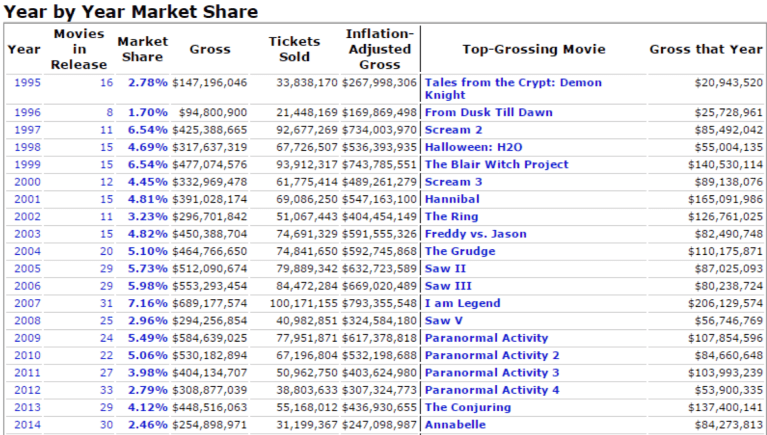This screenshot has width=767, height=435.
Task: Click the Hannibal movie link
Action: [452, 199]
